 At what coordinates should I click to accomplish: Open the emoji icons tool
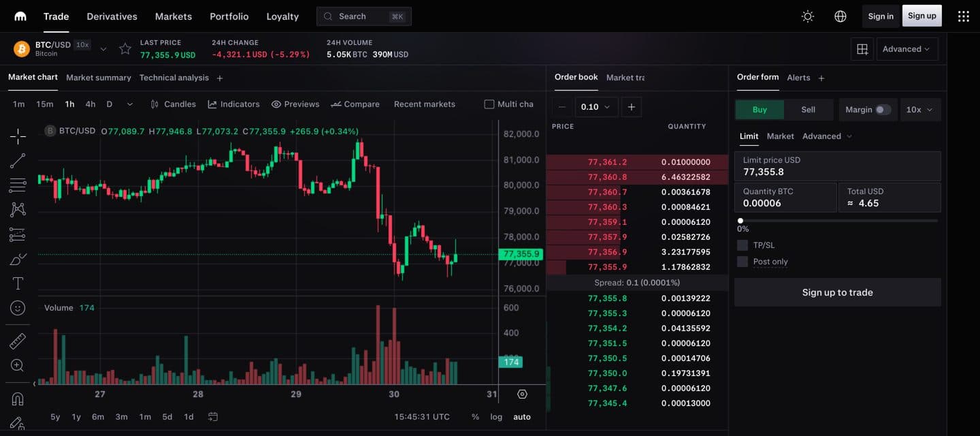coord(18,308)
